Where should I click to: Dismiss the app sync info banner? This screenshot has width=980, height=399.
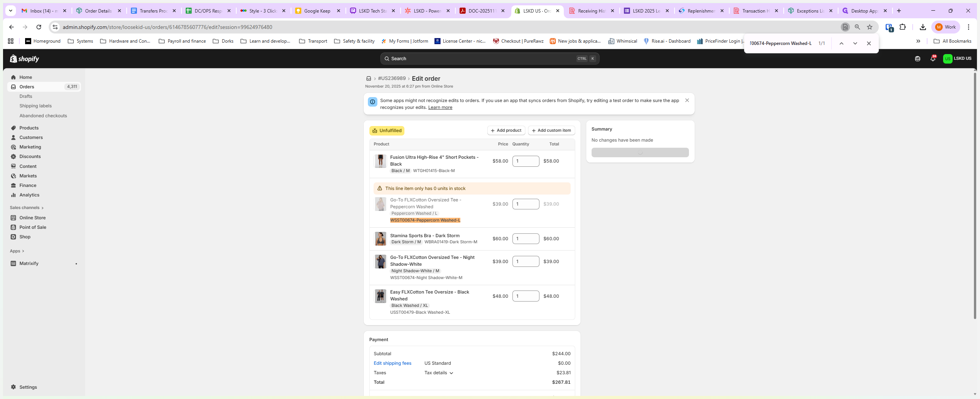point(687,101)
